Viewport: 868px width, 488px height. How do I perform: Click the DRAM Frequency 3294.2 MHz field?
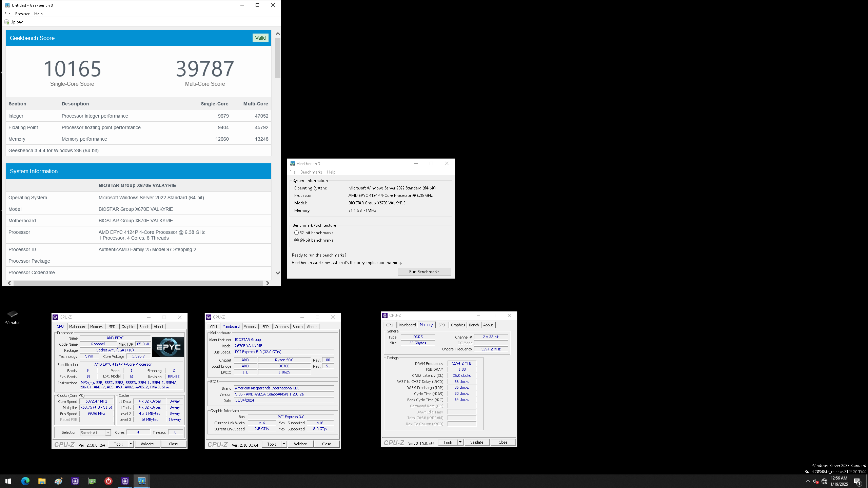click(462, 363)
